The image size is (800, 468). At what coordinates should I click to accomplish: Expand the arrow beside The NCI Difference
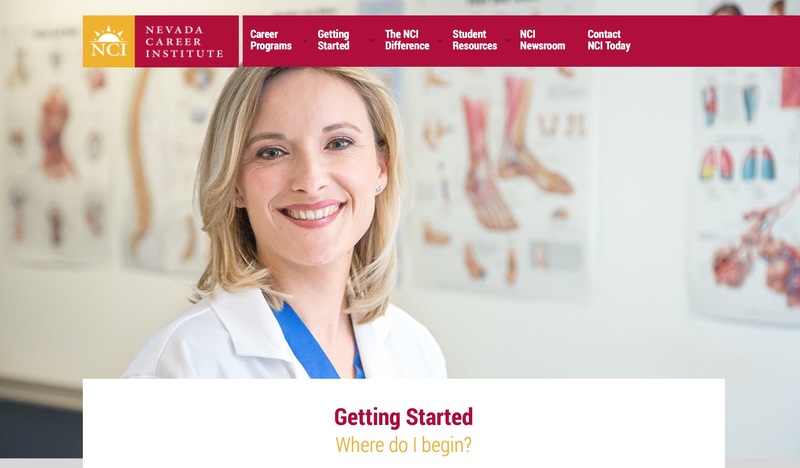click(x=440, y=40)
